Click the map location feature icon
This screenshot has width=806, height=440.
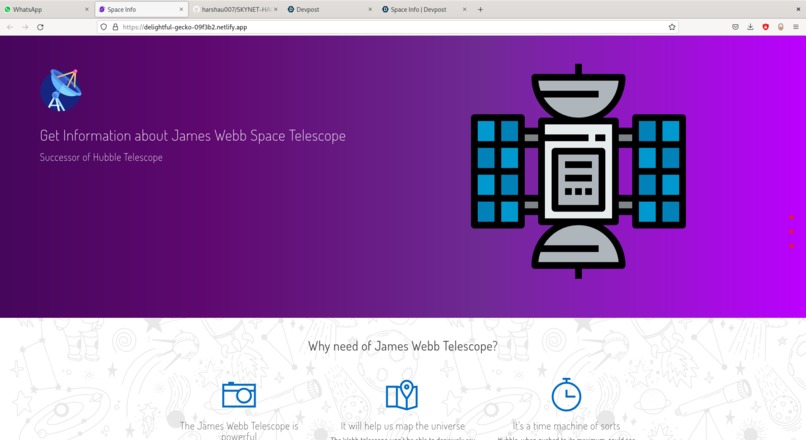pos(402,395)
